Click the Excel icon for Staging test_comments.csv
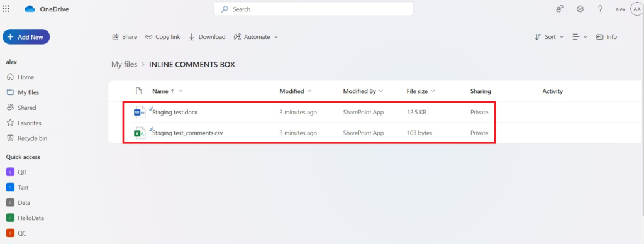The height and width of the screenshot is (244, 644). pos(140,133)
